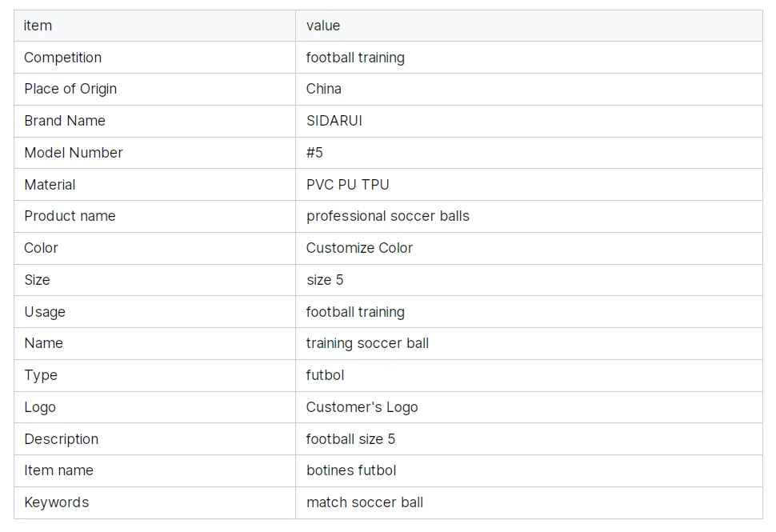Image resolution: width=776 pixels, height=532 pixels.
Task: Click the 'futbol' type value
Action: click(x=325, y=375)
